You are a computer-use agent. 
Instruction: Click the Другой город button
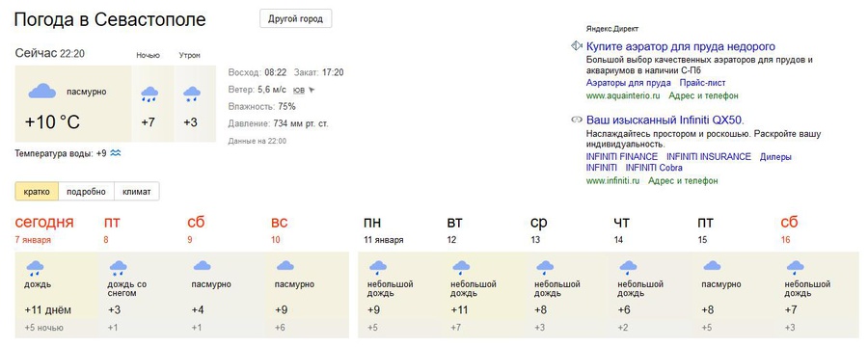coord(296,19)
